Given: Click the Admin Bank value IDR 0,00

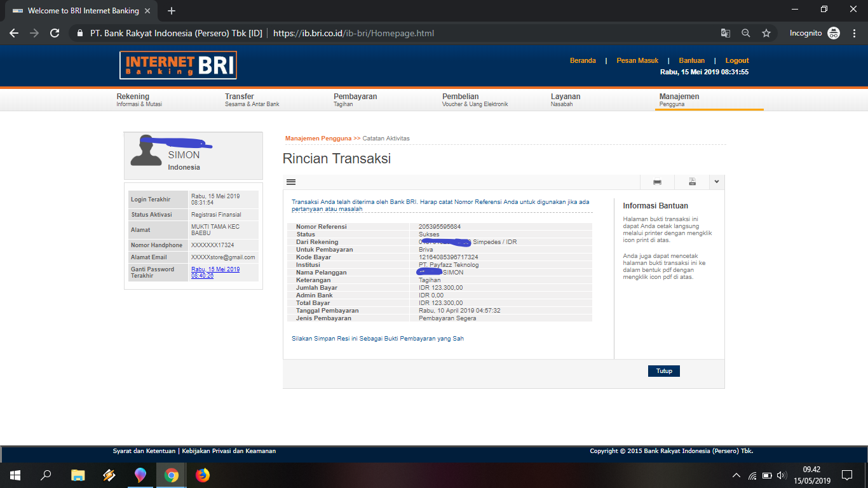Looking at the screenshot, I should pyautogui.click(x=431, y=295).
